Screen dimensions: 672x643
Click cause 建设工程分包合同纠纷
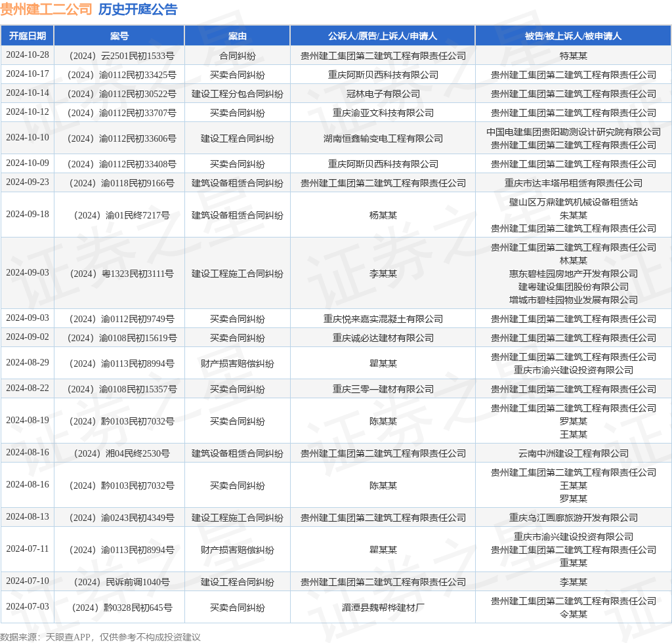(x=237, y=94)
